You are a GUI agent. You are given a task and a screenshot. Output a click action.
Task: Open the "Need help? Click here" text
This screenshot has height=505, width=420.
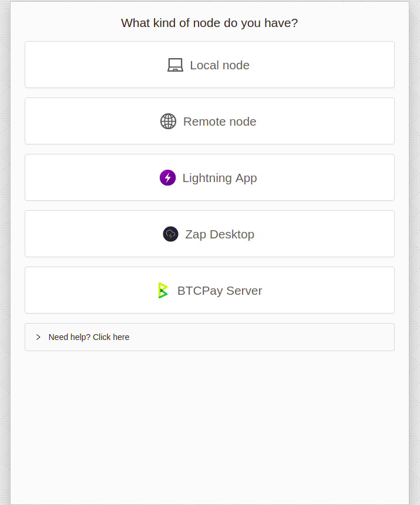(x=89, y=337)
